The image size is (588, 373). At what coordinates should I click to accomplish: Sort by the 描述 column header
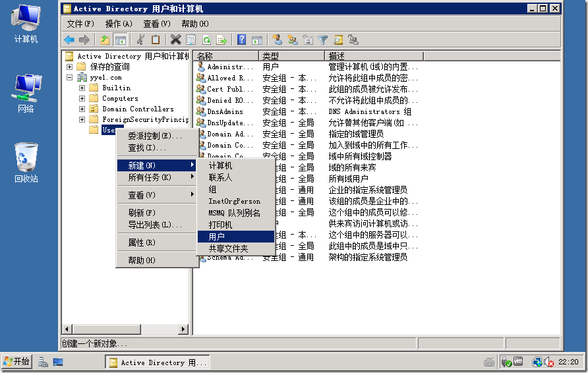[x=374, y=56]
